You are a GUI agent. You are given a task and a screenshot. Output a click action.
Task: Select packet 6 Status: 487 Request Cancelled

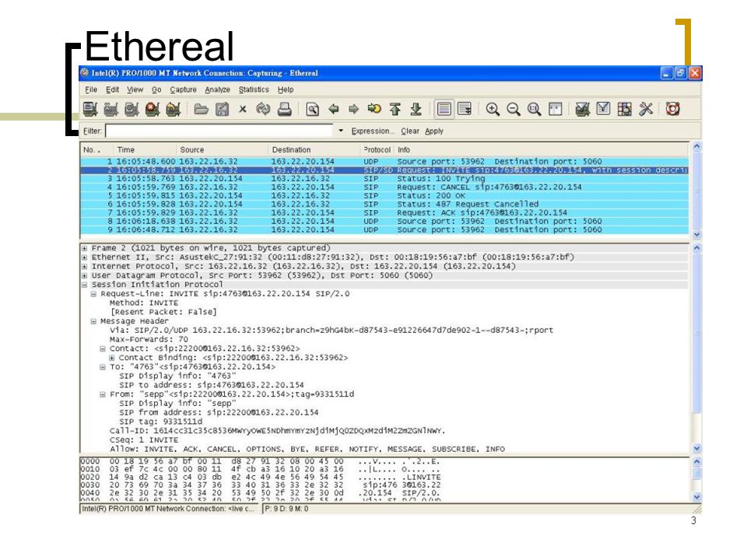click(x=384, y=205)
